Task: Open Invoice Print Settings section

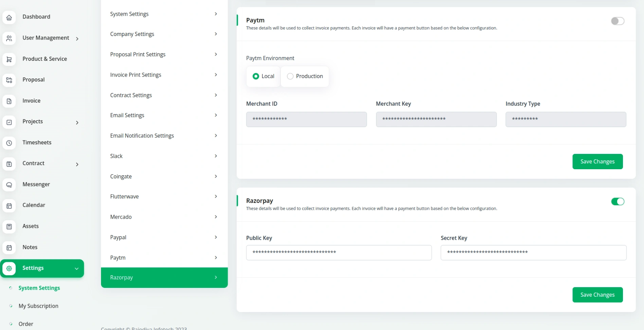Action: 164,75
